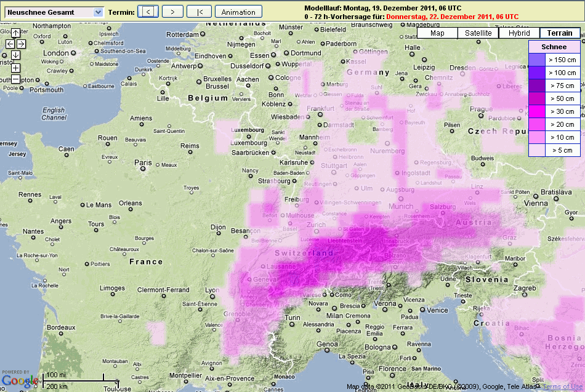Zoom out with the minus button
Screen dimensions: 585x392
pos(15,79)
